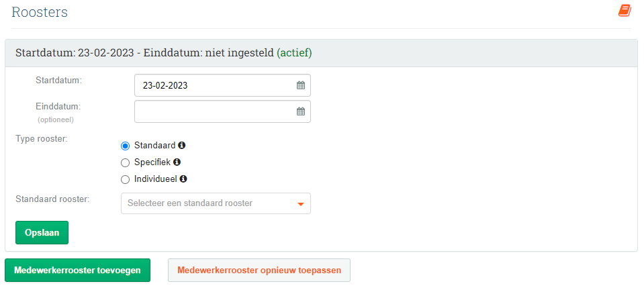Choose the Individueel radio button
Screen dimensions: 644x292
[x=125, y=179]
